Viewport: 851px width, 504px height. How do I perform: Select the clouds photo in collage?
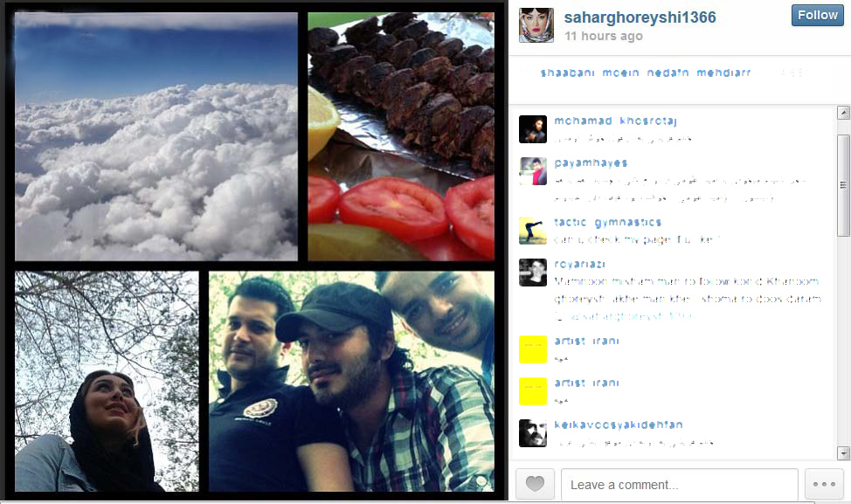click(156, 136)
